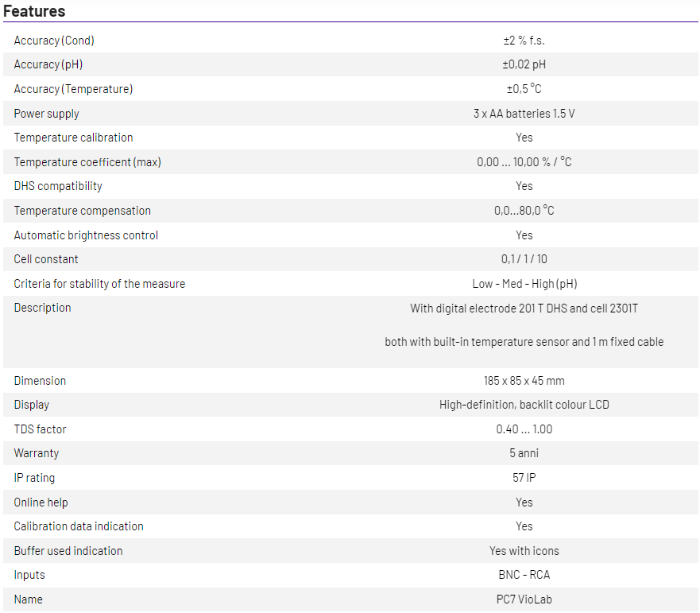This screenshot has height=613, width=700.
Task: Click the 0,0...80,0 °C compensation value
Action: click(524, 211)
